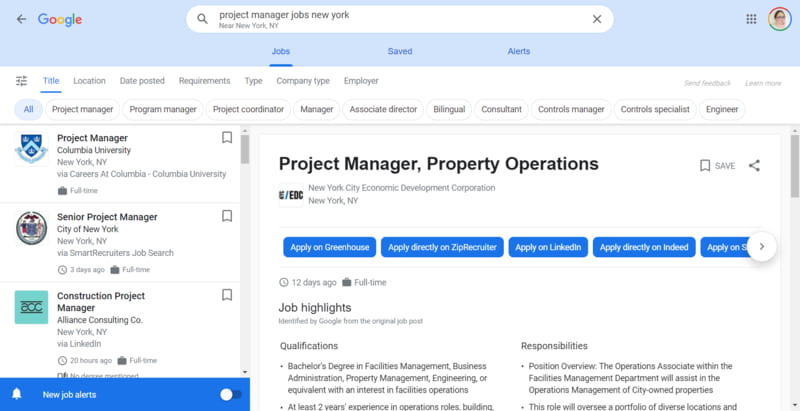The height and width of the screenshot is (411, 800).
Task: Switch to the Jobs tab
Action: pyautogui.click(x=281, y=52)
